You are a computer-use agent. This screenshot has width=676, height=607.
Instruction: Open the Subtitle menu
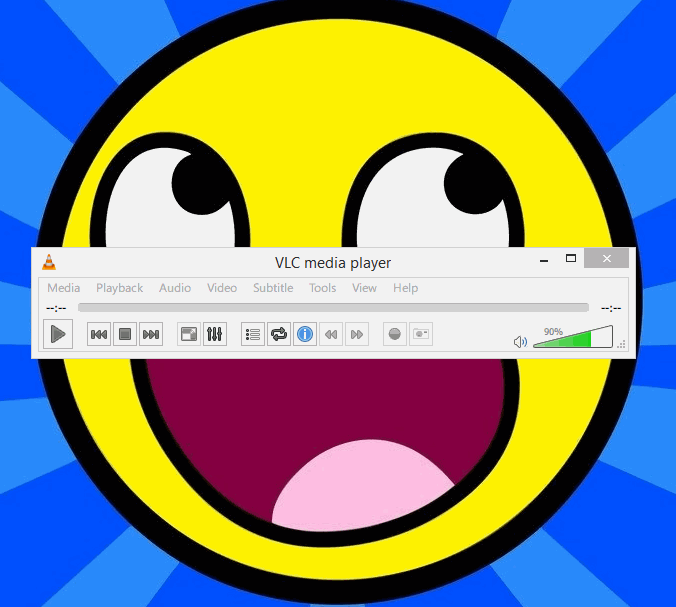point(273,288)
